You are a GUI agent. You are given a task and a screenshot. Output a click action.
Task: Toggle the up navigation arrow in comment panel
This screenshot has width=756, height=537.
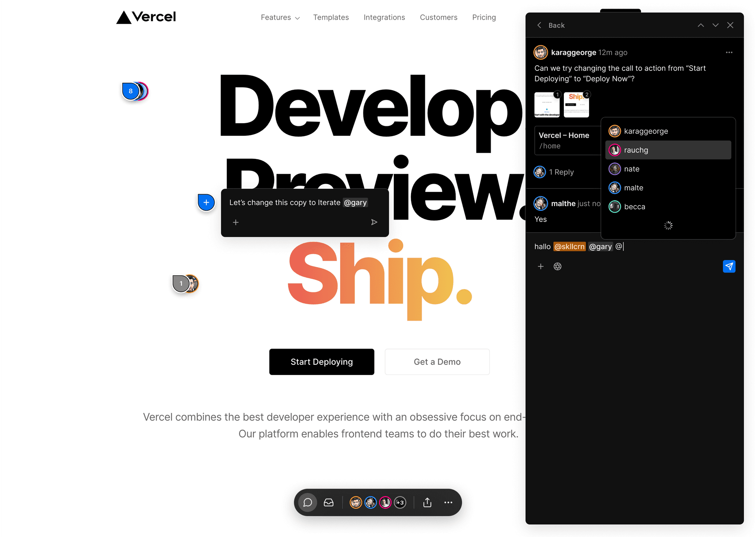coord(701,25)
